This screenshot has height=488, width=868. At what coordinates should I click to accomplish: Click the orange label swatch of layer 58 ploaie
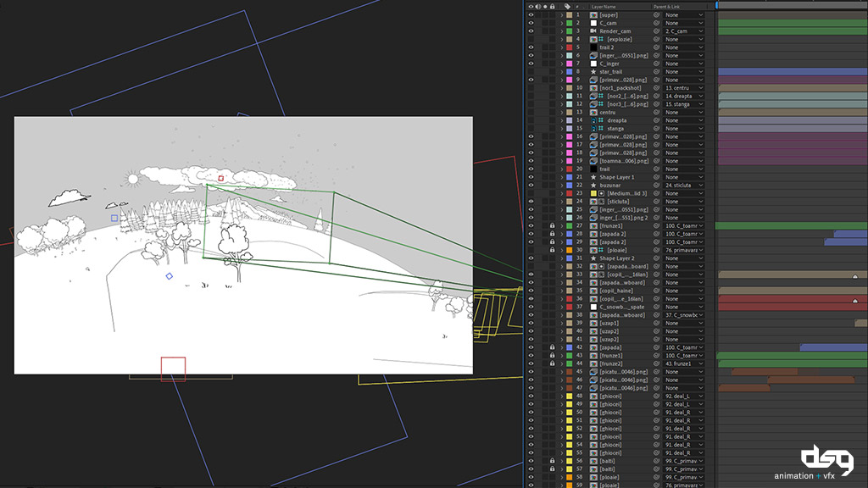click(569, 477)
